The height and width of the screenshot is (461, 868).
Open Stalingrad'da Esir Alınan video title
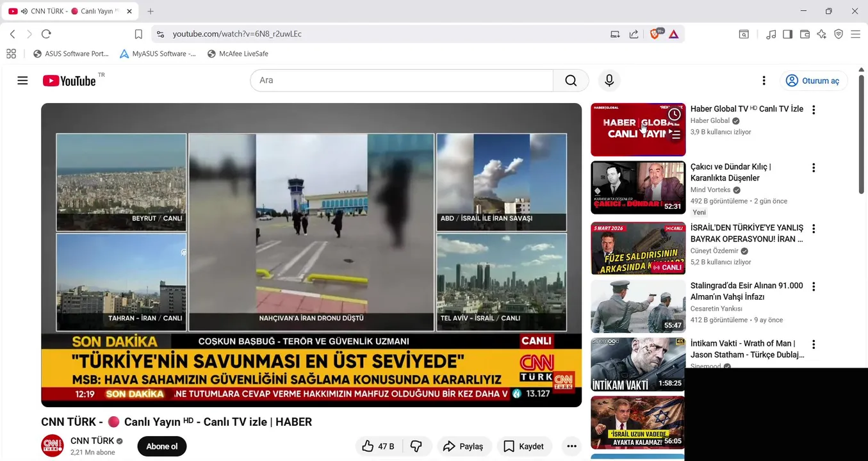tap(746, 291)
